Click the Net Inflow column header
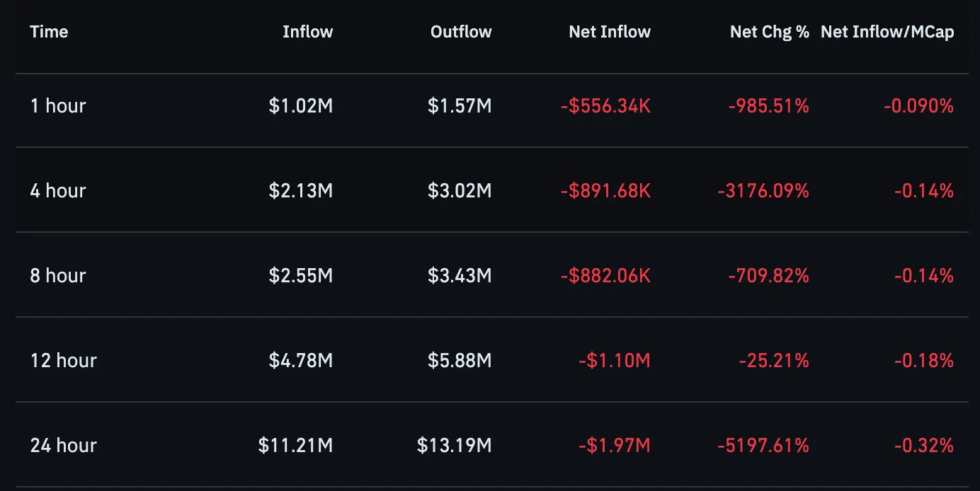This screenshot has width=980, height=491. point(610,32)
